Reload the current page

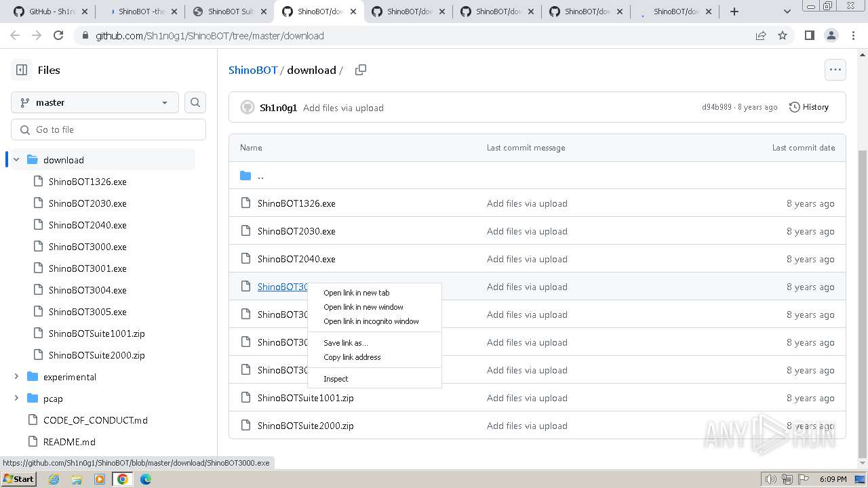pos(58,36)
